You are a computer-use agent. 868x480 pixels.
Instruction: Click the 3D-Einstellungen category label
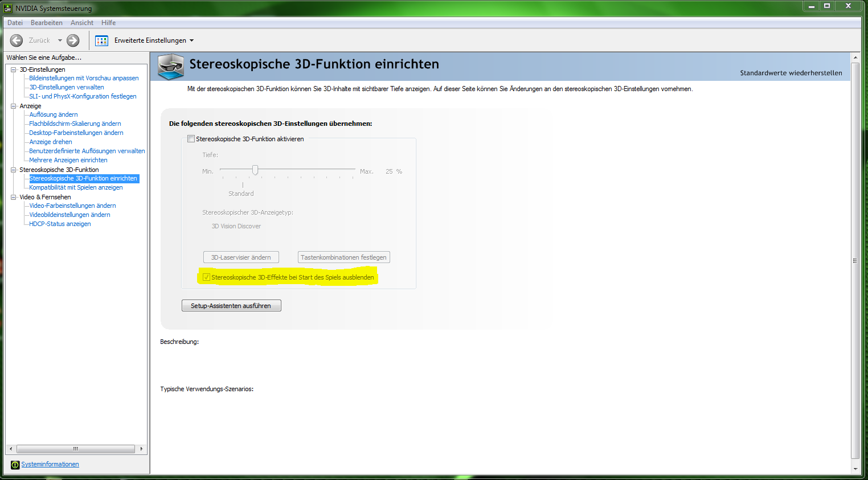coord(42,69)
